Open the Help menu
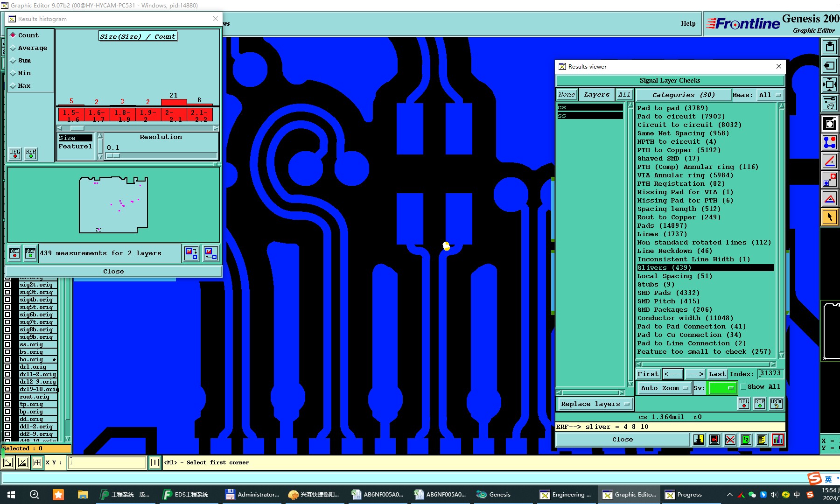This screenshot has height=504, width=840. (688, 23)
